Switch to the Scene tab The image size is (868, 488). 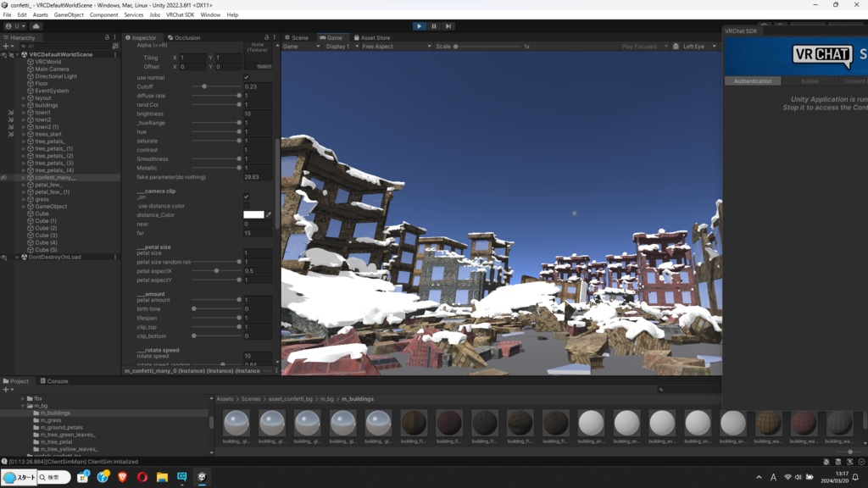click(297, 37)
